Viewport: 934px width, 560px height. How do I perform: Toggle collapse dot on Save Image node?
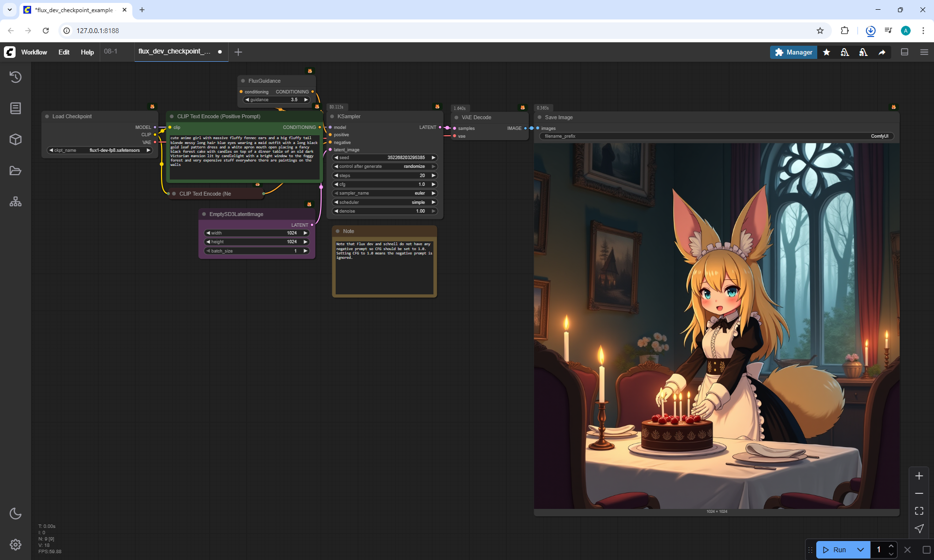pyautogui.click(x=539, y=117)
